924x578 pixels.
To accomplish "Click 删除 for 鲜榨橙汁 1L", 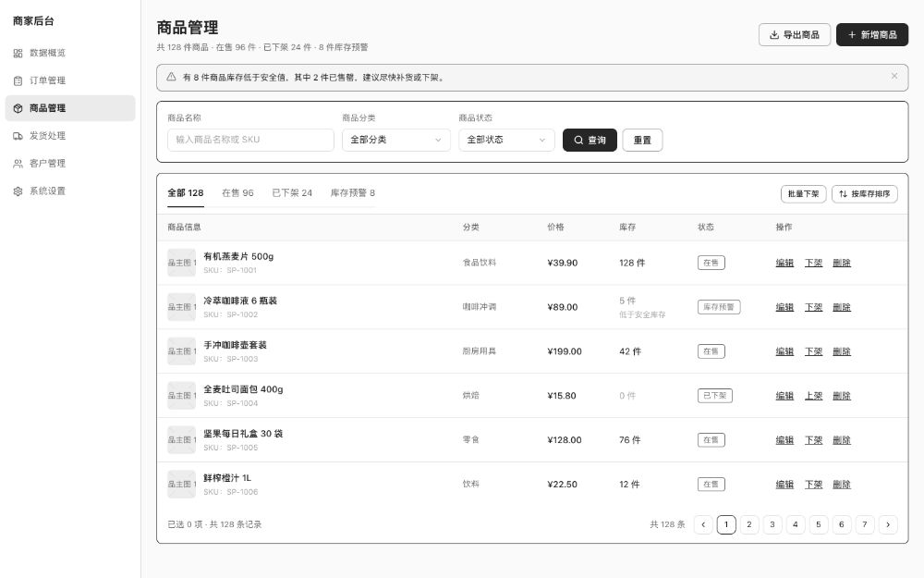I will (842, 485).
